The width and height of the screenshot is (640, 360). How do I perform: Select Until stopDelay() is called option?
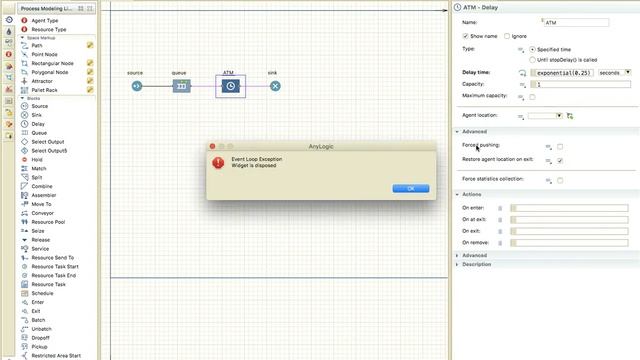[x=532, y=60]
